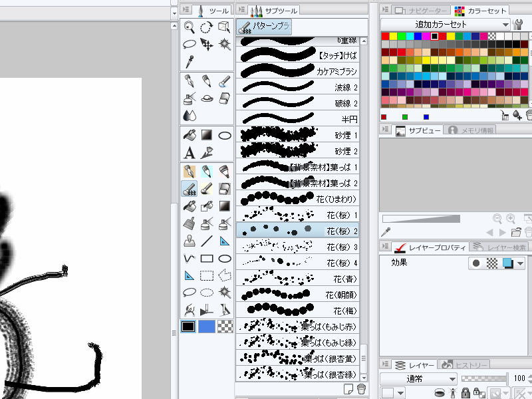Switch to the ナビゲーター tab
The image size is (532, 399).
tap(421, 11)
